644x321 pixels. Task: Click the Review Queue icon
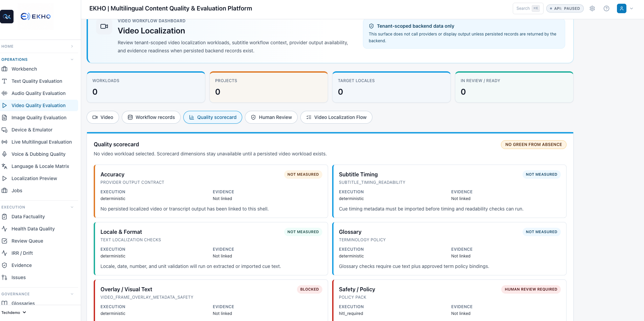4,241
